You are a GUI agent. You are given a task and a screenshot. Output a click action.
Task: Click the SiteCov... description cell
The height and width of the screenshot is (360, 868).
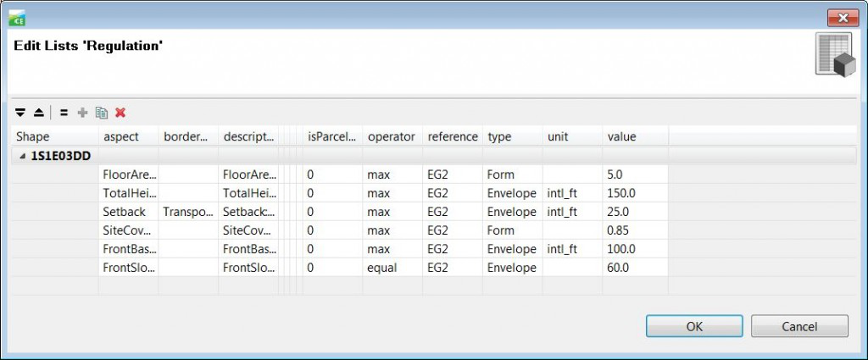click(x=248, y=230)
